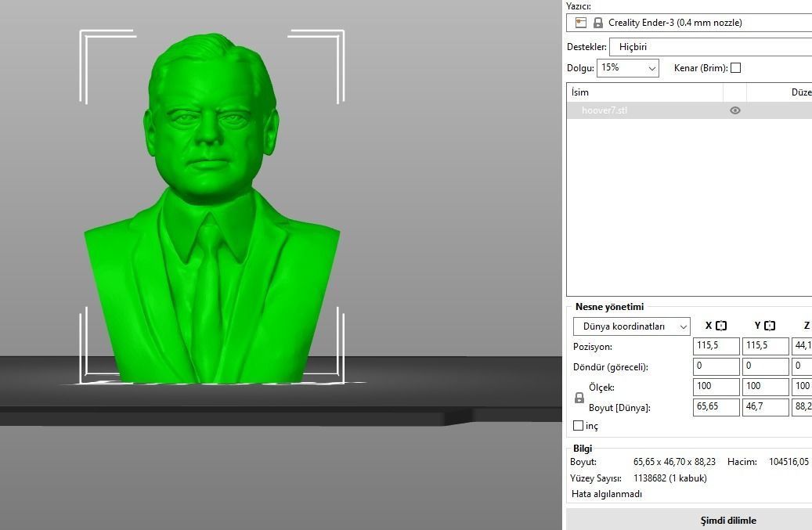Screen dimensions: 812x530
Task: Click the Nesne yönetimi section heading
Action: [609, 307]
